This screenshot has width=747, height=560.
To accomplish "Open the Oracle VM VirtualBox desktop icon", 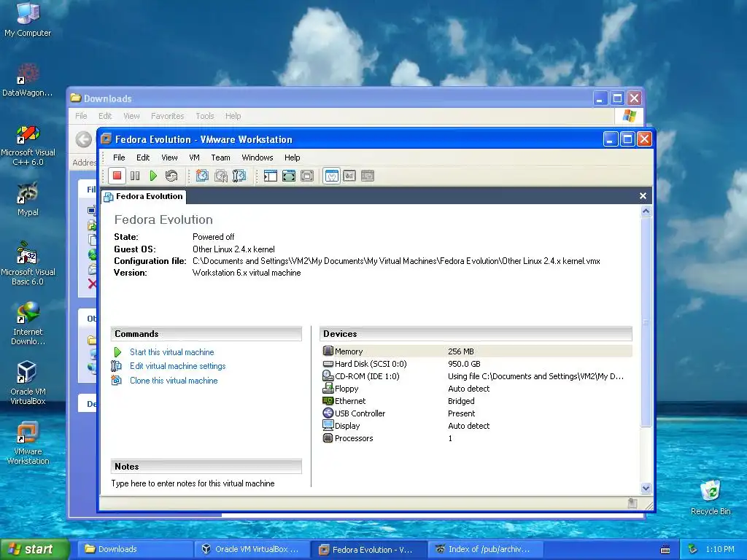I will pos(28,383).
